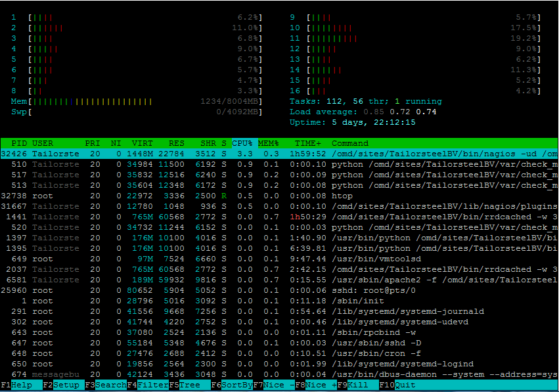Click the Uptime 5 days line
The height and width of the screenshot is (392, 559).
pos(353,123)
